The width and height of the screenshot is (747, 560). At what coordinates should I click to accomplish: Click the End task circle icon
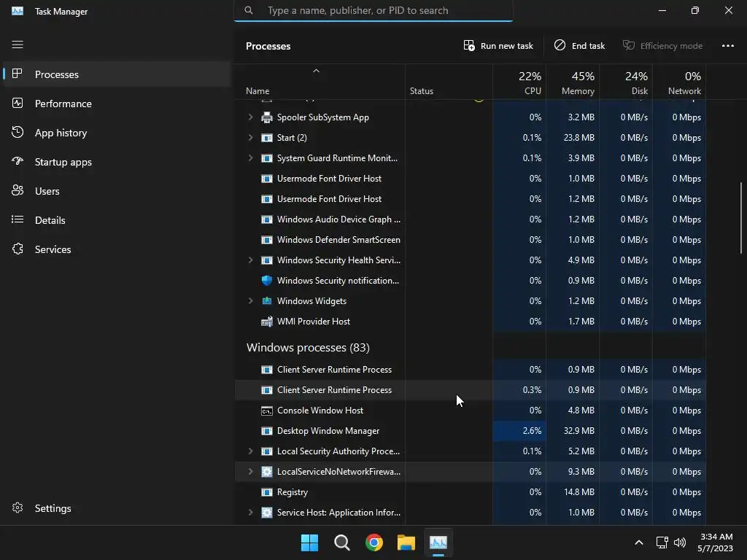point(560,45)
